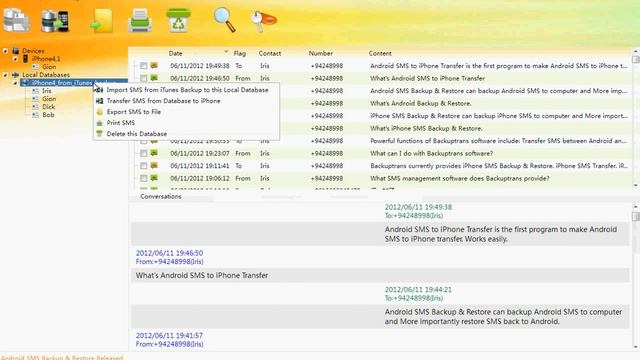Collapse the Local Databases node
Viewport: 640px width, 360px height.
tap(5, 75)
